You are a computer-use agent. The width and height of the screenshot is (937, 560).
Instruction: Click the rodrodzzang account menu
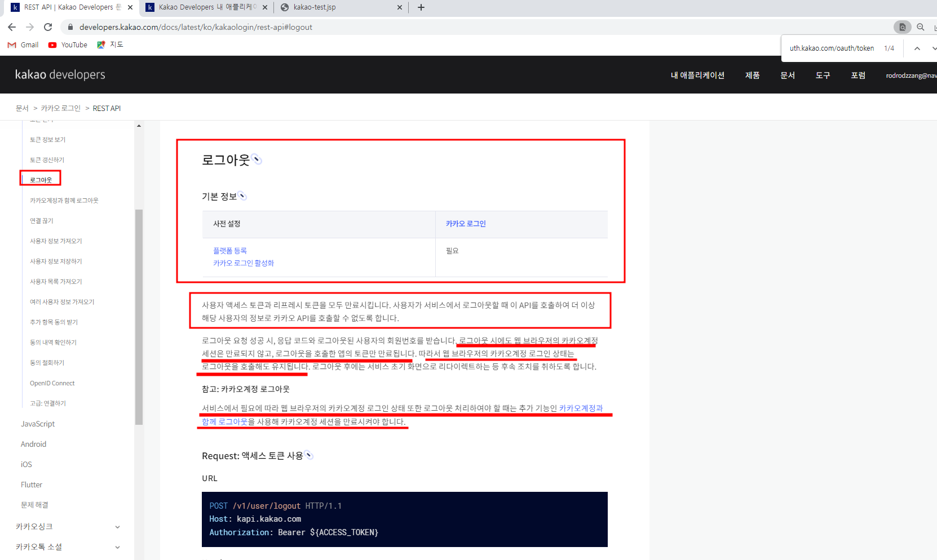[x=911, y=75]
